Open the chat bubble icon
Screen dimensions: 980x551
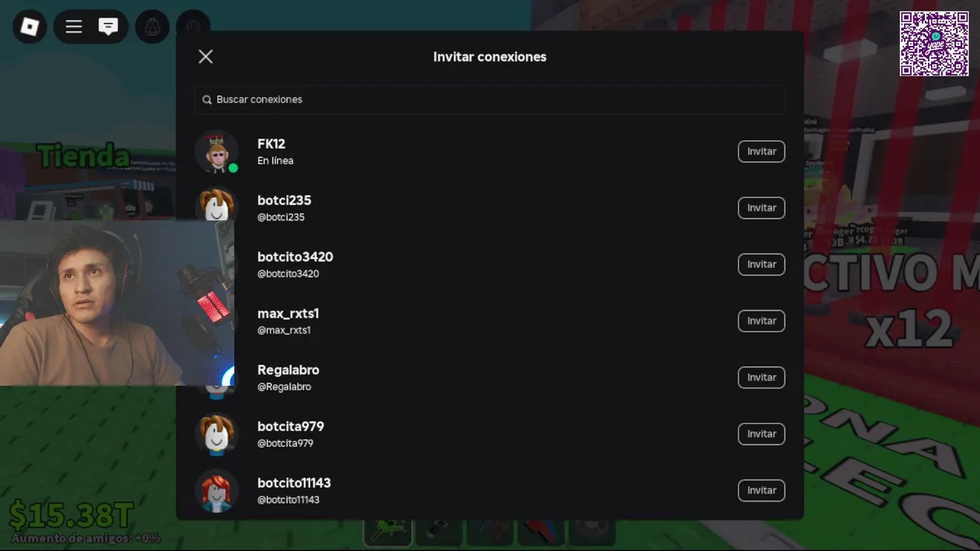[108, 28]
